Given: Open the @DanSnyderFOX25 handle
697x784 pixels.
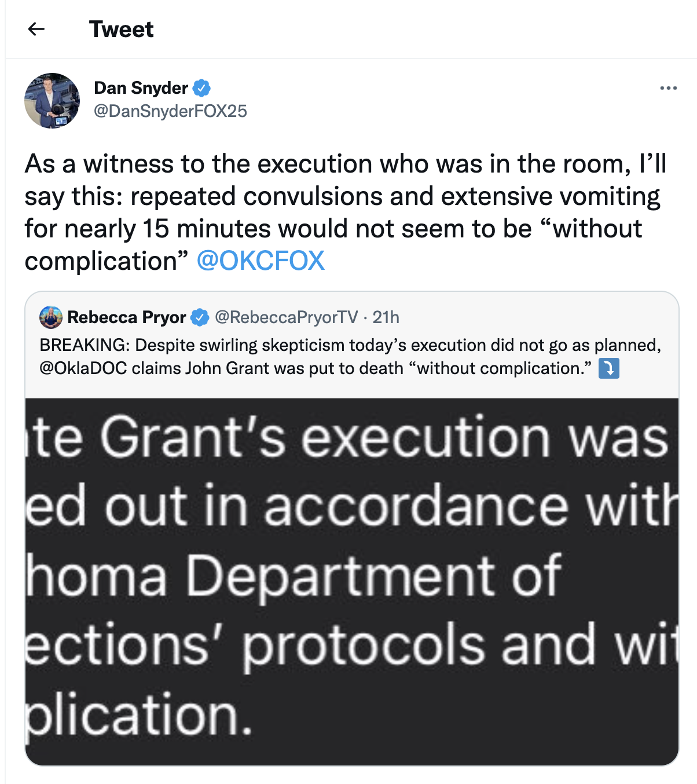Looking at the screenshot, I should point(170,111).
